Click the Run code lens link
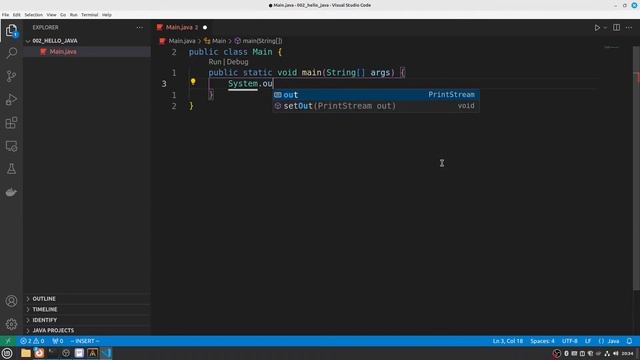 pos(215,62)
